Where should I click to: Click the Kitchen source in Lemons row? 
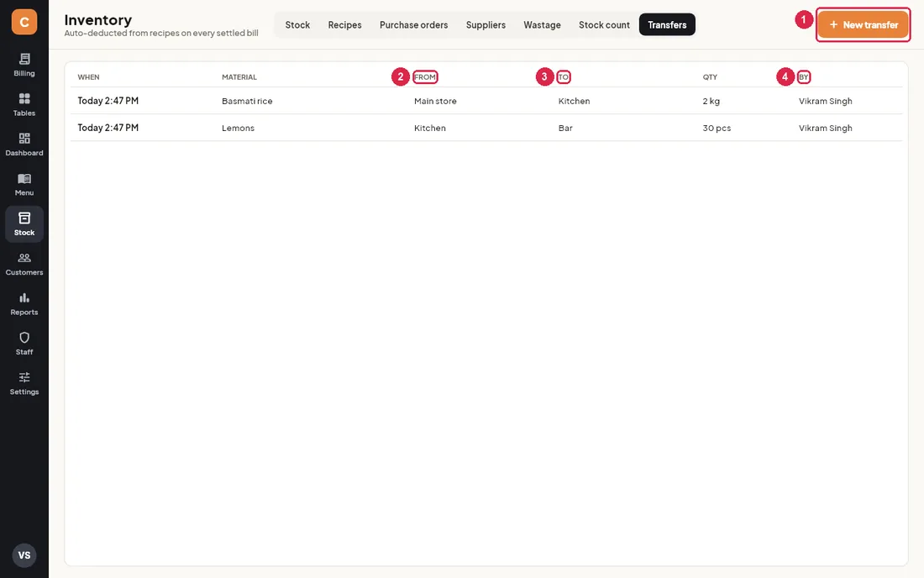coord(429,128)
